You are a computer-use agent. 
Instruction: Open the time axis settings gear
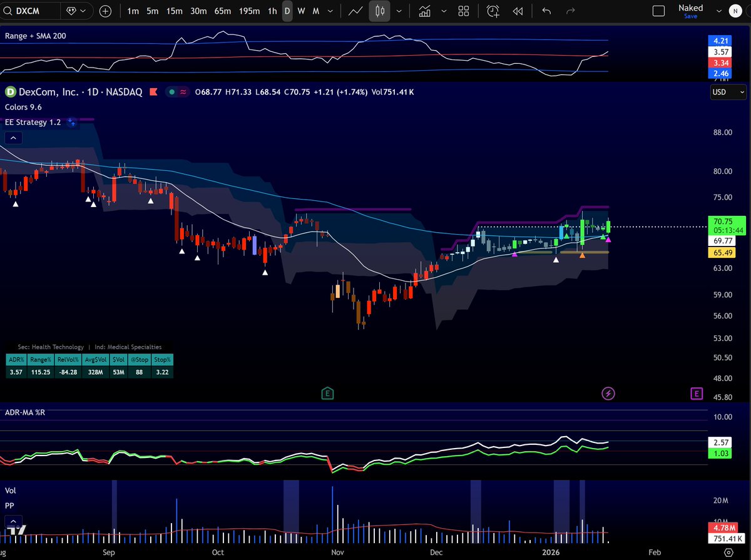(728, 552)
